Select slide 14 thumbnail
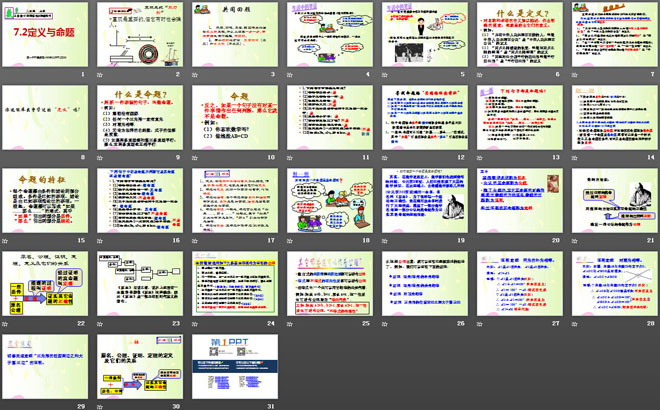The width and height of the screenshot is (660, 410). point(615,117)
